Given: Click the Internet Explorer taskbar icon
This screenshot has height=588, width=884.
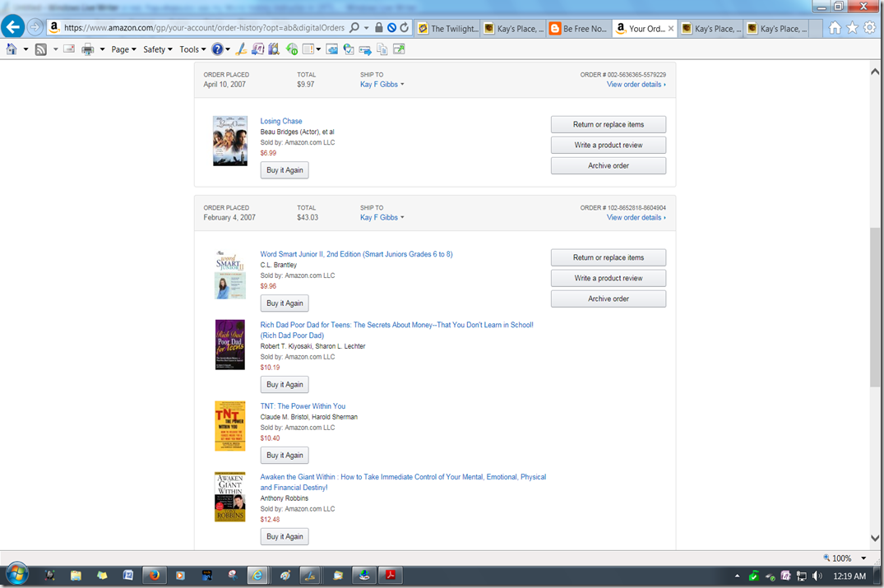Looking at the screenshot, I should [257, 576].
